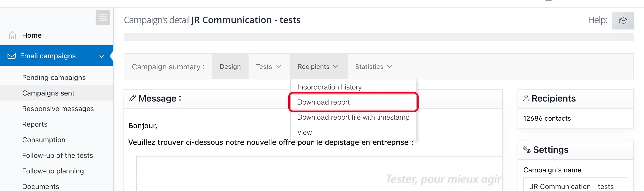Viewport: 644px width, 191px height.
Task: Go to Reports from the sidebar
Action: coord(35,124)
